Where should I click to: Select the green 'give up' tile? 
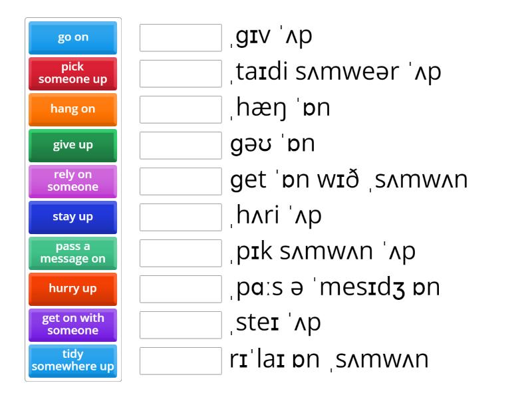pos(72,145)
